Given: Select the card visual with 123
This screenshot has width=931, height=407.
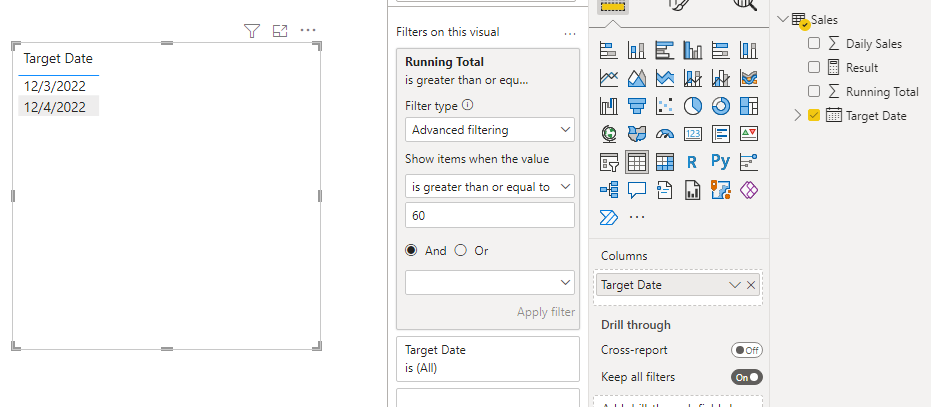Looking at the screenshot, I should [693, 134].
